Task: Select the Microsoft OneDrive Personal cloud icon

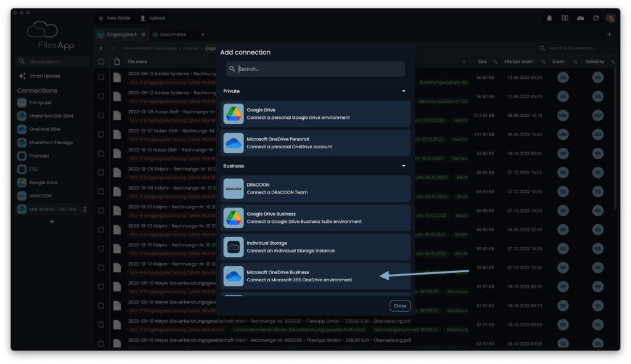Action: 234,143
